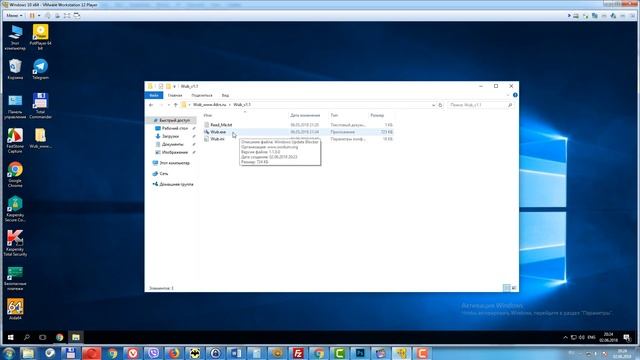Open Kaspersky Total Security desktop icon
Image resolution: width=640 pixels, height=360 pixels.
[15, 243]
